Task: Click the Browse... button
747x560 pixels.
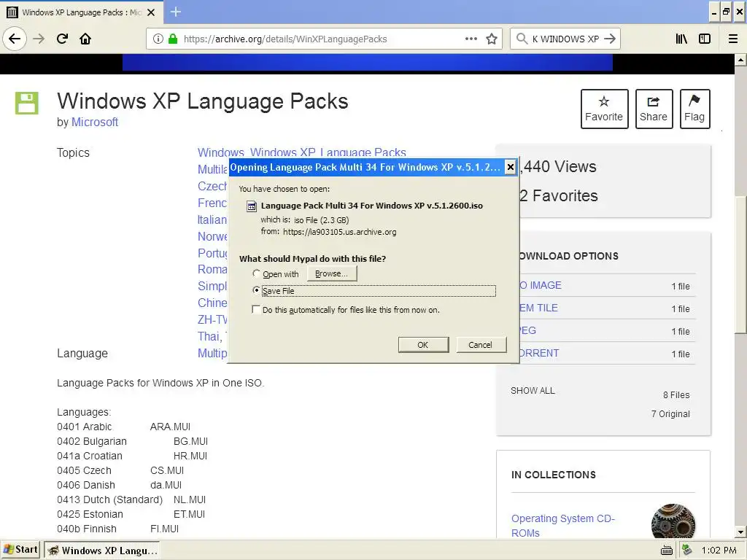Action: [x=332, y=273]
